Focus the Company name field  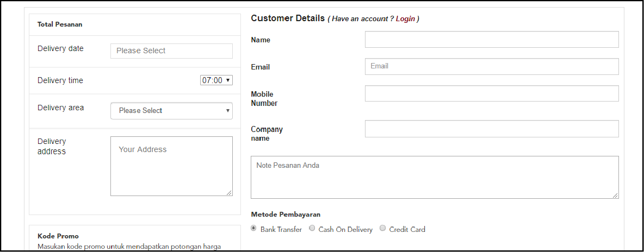(x=492, y=129)
